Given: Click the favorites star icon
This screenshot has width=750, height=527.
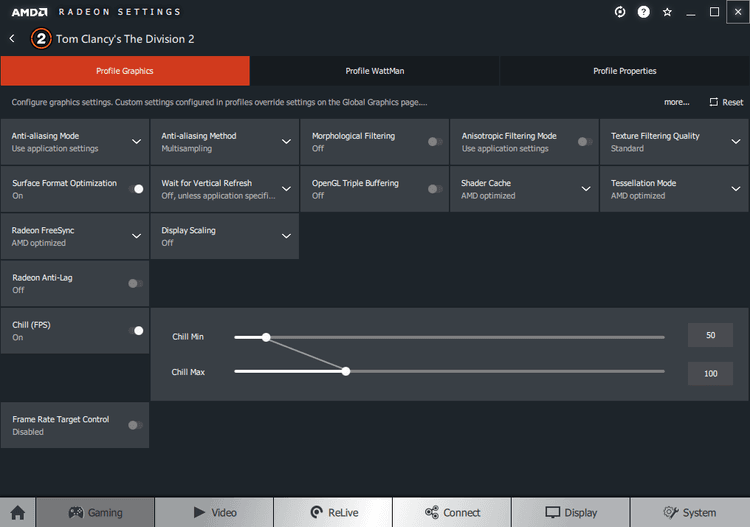Looking at the screenshot, I should click(667, 12).
